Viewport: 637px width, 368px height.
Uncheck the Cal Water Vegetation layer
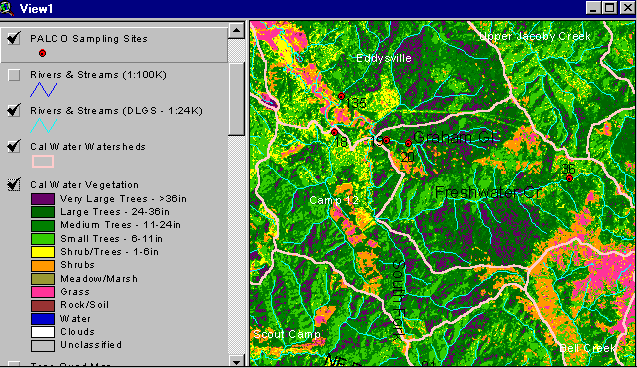(x=14, y=184)
